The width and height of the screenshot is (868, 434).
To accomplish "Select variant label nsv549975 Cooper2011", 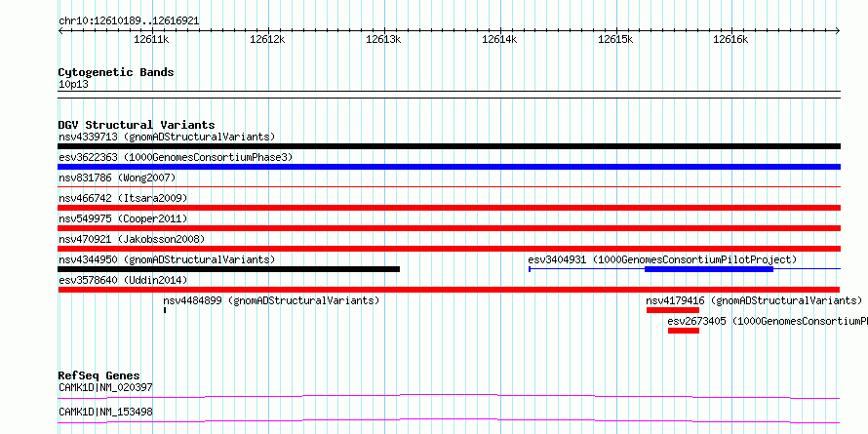I will [123, 218].
